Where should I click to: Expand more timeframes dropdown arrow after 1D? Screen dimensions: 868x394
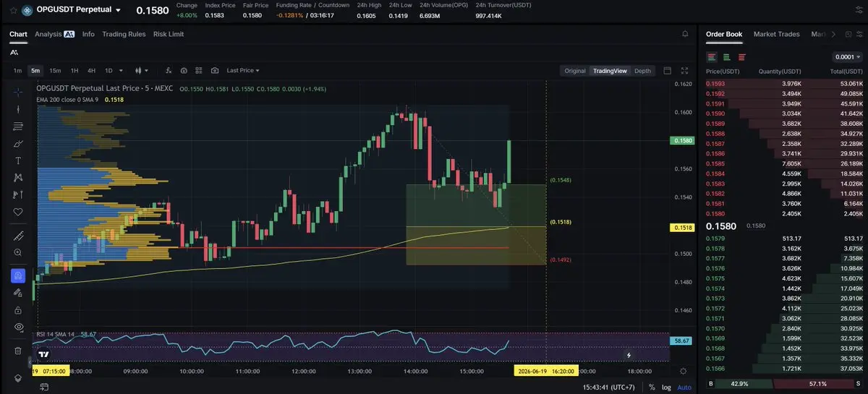119,71
